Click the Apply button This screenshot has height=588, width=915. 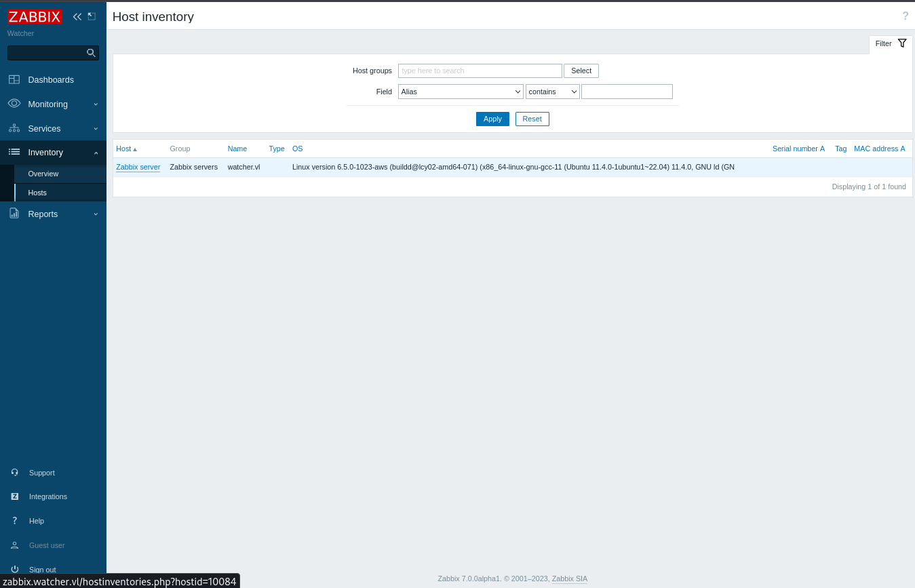point(492,119)
